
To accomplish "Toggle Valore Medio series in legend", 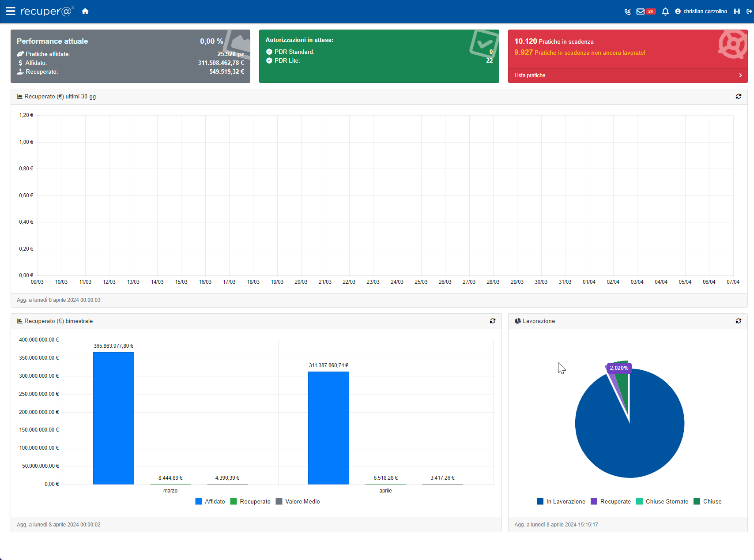I will click(x=298, y=501).
